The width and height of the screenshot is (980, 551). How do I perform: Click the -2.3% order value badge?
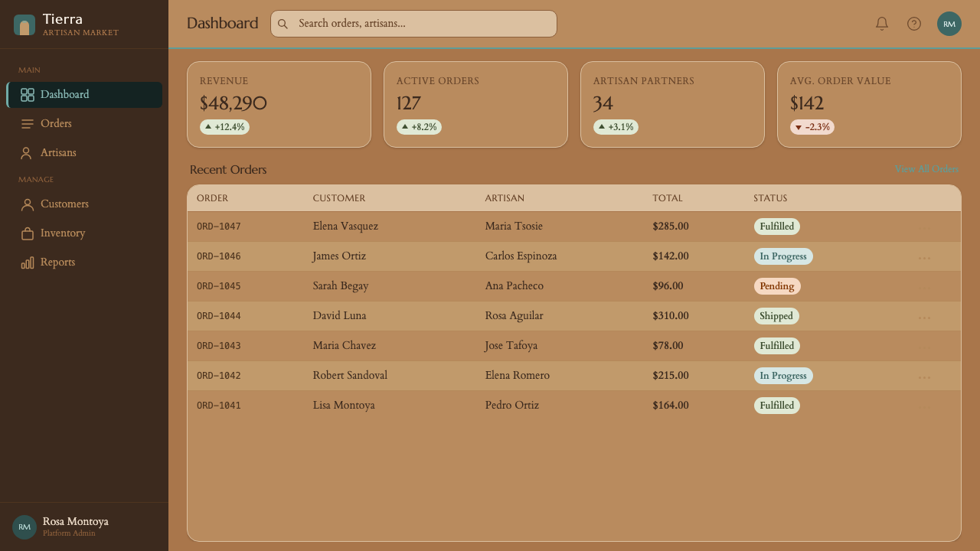coord(812,127)
